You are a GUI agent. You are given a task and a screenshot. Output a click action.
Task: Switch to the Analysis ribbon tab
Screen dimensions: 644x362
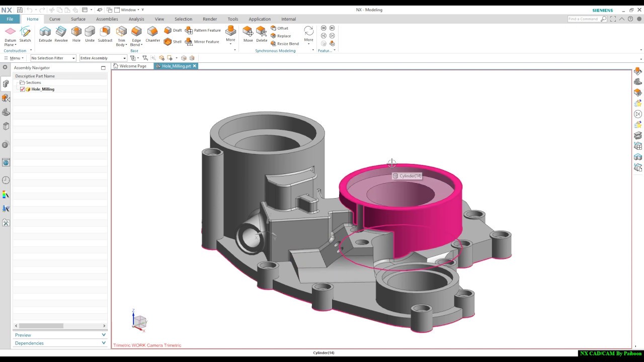[136, 19]
